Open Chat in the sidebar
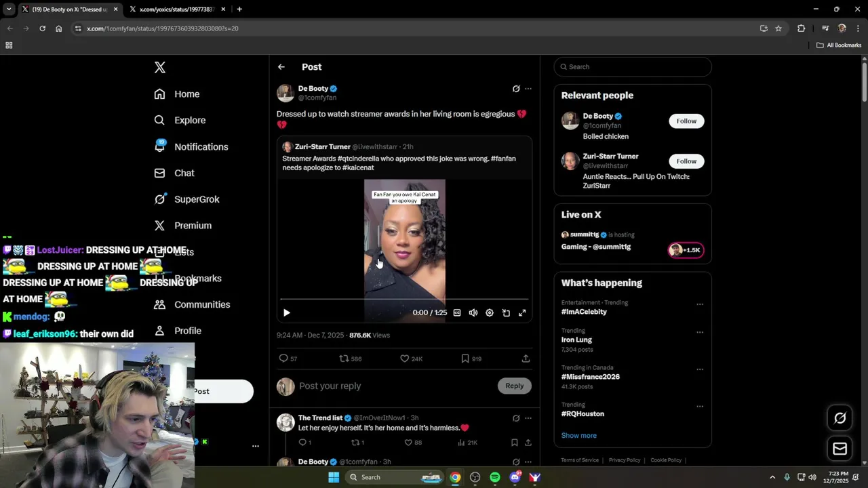 click(174, 173)
